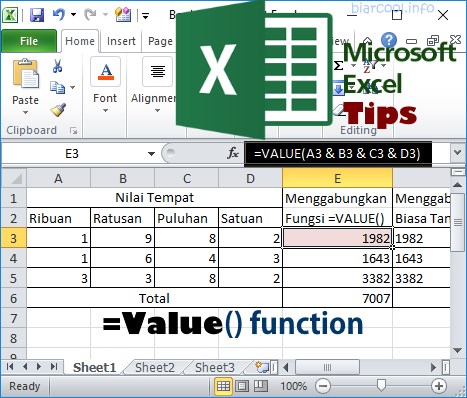
Task: Switch to Page Break Preview view
Action: 261,386
